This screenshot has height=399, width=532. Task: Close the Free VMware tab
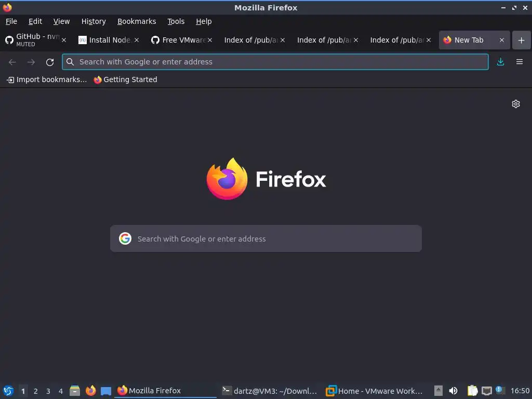click(210, 40)
